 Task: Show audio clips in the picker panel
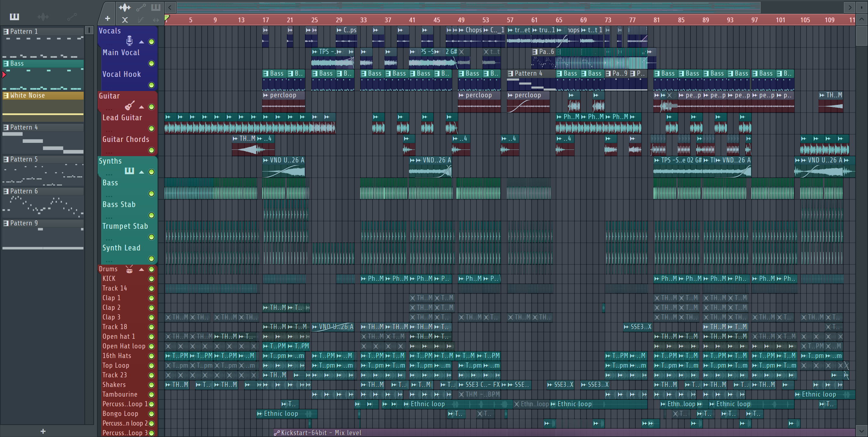click(x=43, y=17)
